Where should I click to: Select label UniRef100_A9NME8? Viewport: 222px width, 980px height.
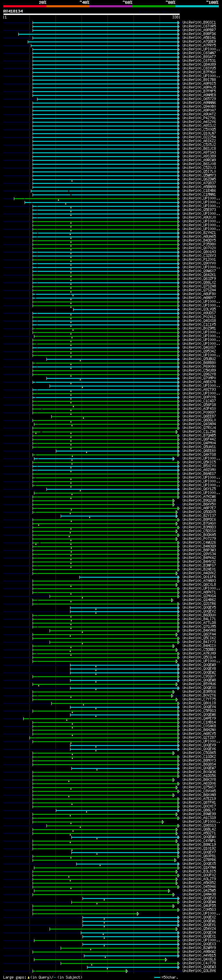click(x=199, y=95)
